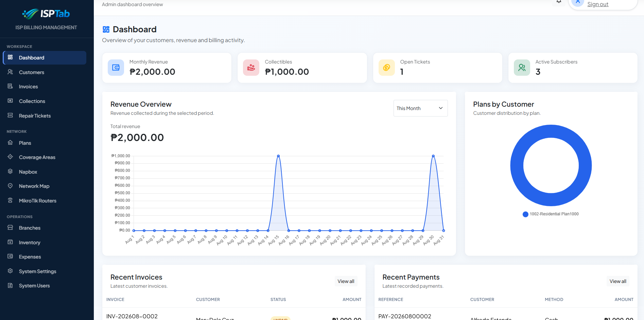The height and width of the screenshot is (320, 644).
Task: Click the Total revenue ₱2,000.00 amount
Action: click(x=137, y=138)
